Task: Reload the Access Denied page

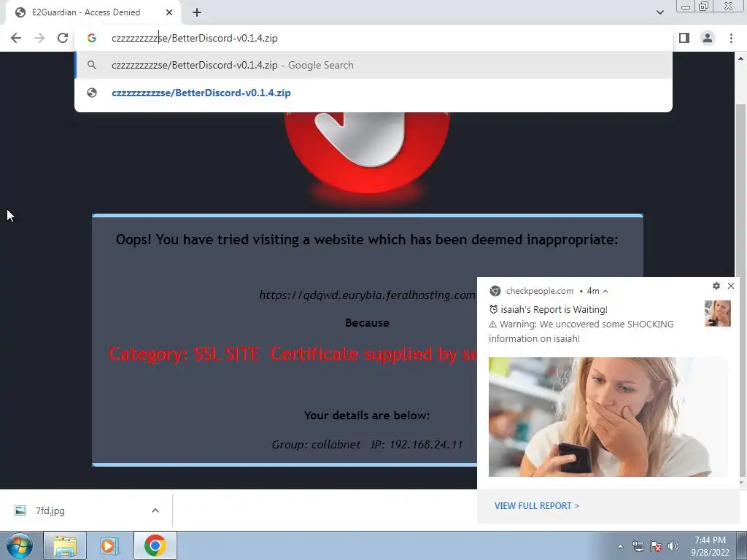Action: pos(63,38)
